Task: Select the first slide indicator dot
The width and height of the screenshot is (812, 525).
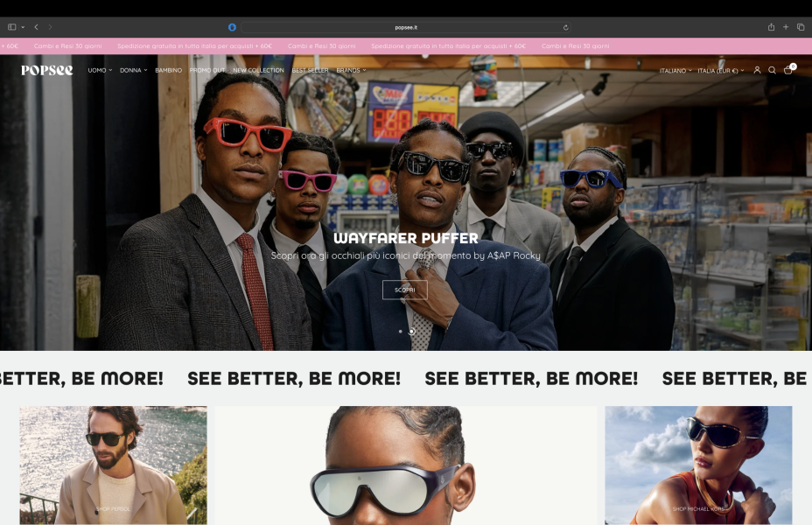Action: tap(401, 332)
